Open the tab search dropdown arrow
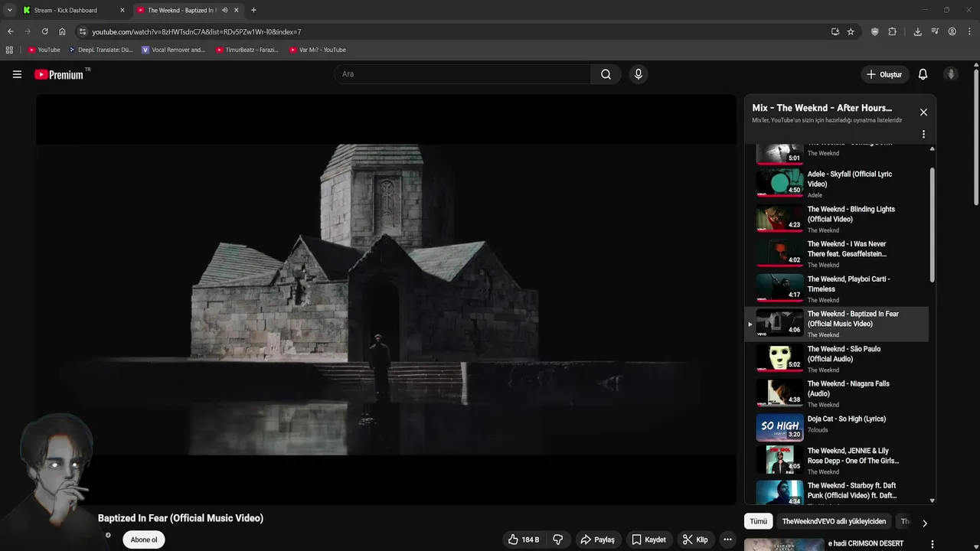Viewport: 980px width, 551px height. coord(9,10)
